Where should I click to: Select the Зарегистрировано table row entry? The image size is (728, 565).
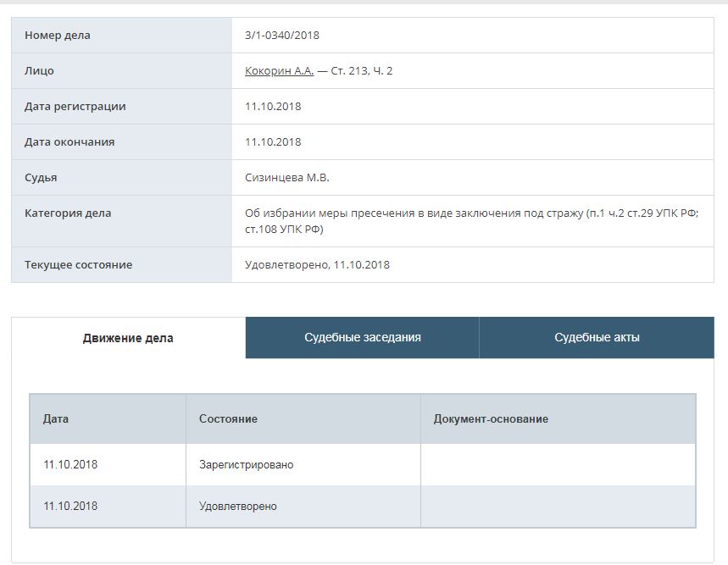pyautogui.click(x=246, y=465)
